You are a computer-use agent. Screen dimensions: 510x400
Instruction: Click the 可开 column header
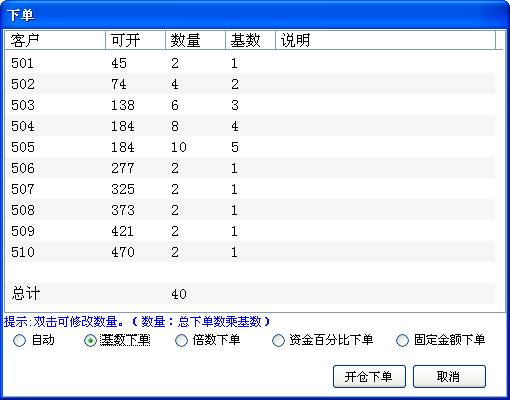(135, 40)
